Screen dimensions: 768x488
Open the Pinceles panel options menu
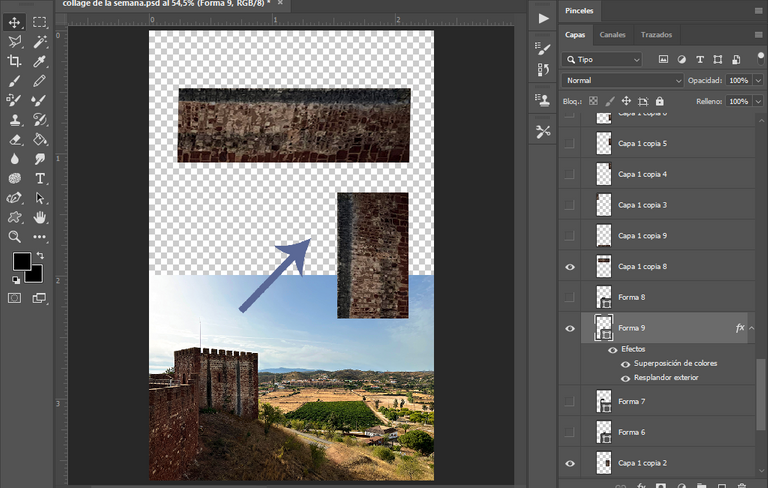[x=759, y=11]
